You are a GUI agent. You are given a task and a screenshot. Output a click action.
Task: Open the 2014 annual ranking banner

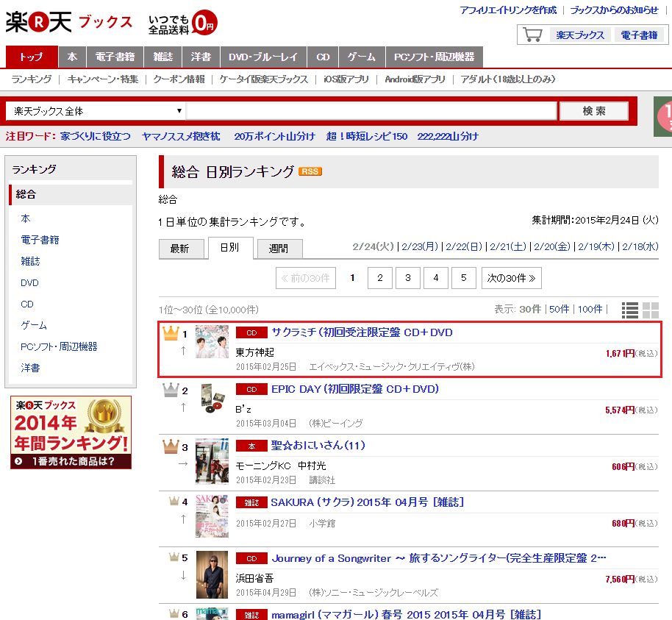(x=71, y=432)
